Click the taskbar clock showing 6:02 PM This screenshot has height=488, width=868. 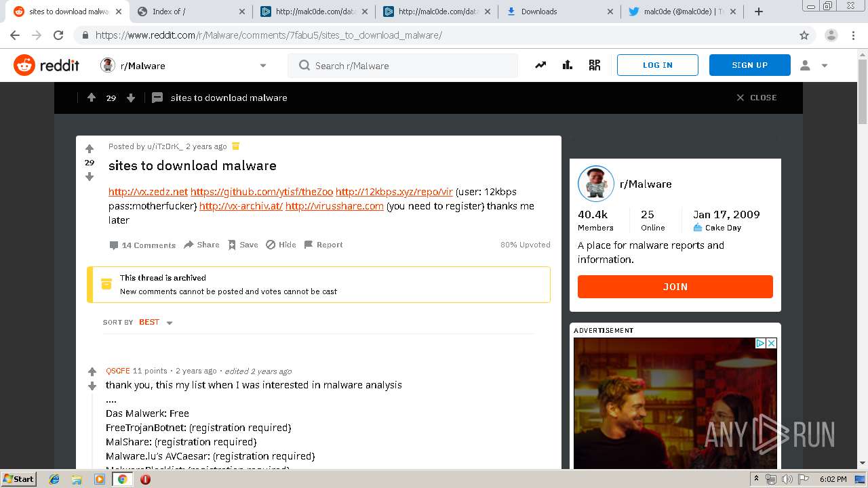click(833, 479)
